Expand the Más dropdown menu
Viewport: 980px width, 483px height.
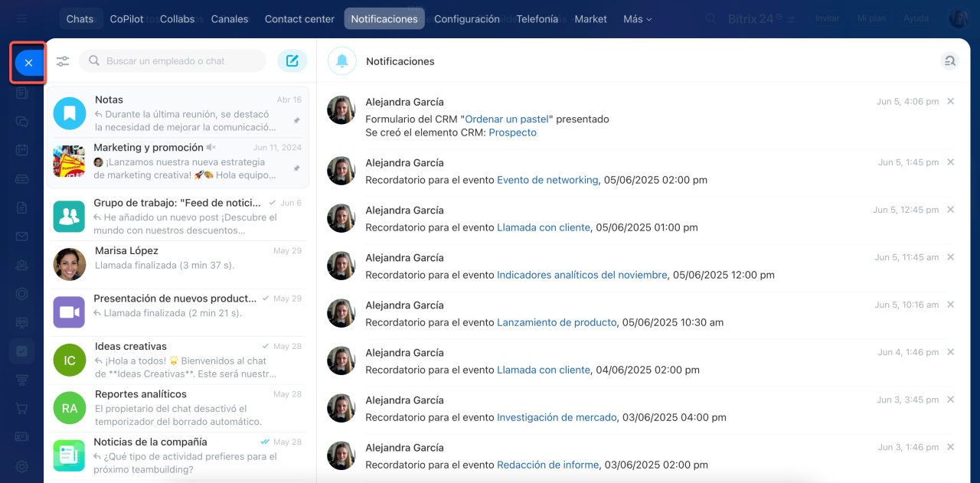pyautogui.click(x=638, y=19)
